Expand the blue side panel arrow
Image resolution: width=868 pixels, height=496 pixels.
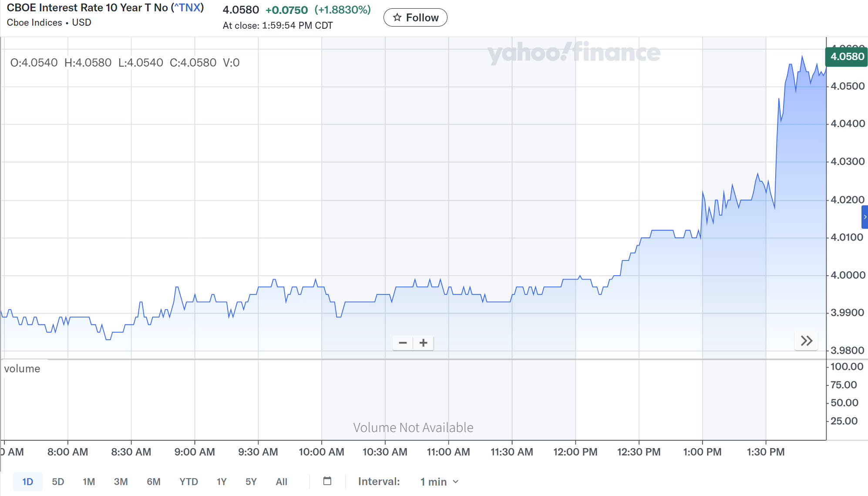tap(865, 217)
